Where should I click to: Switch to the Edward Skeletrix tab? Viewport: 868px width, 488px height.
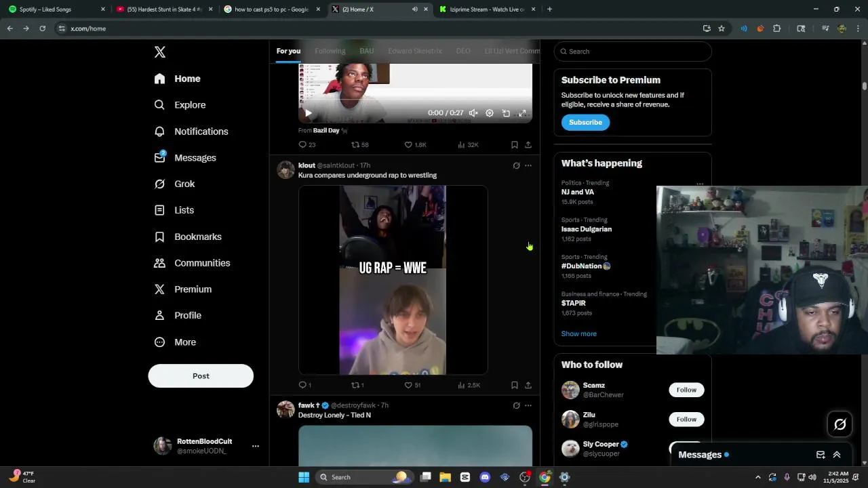coord(415,51)
